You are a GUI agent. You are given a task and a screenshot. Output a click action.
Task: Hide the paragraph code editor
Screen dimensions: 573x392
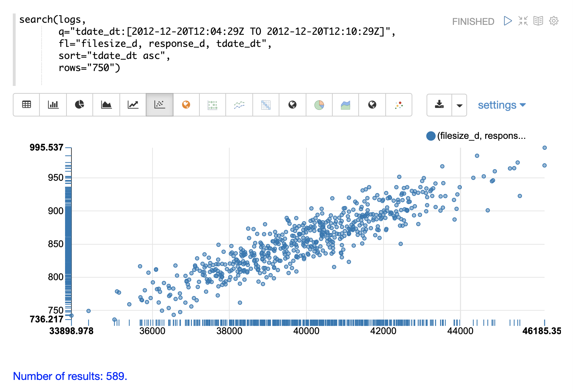coord(538,21)
